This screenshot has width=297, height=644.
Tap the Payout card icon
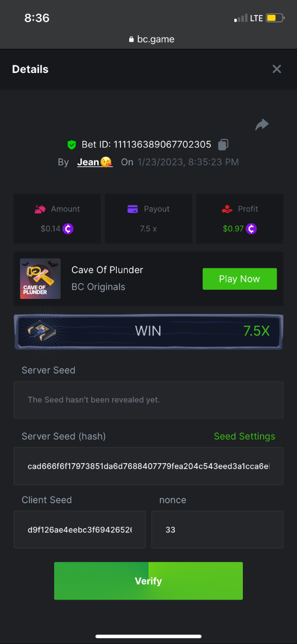133,209
